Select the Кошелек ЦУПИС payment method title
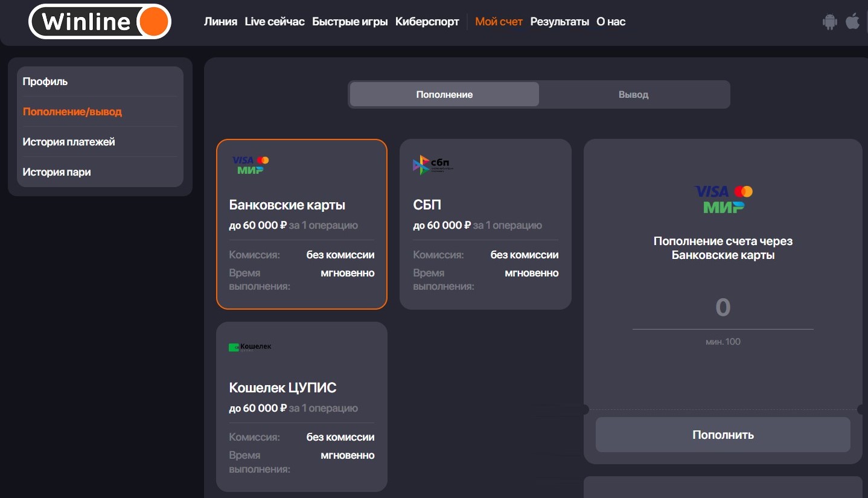Screen dimensions: 868x498 pos(283,388)
